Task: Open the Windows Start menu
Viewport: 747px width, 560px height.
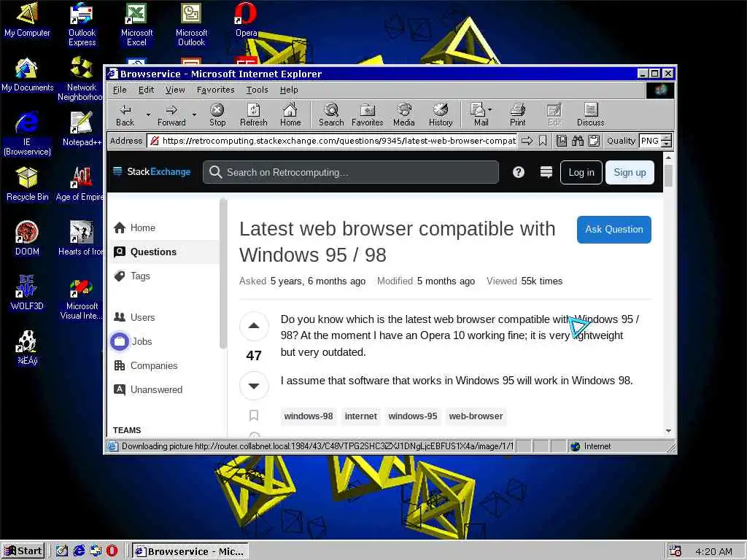Action: pos(23,551)
